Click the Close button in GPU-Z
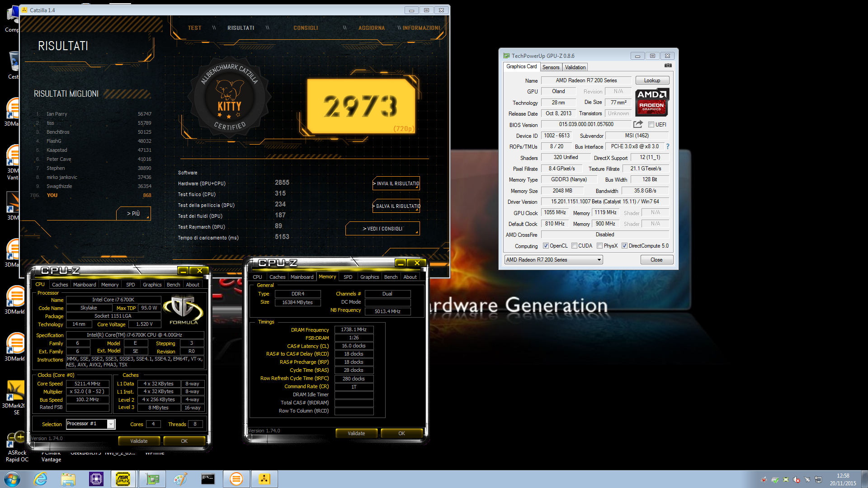868x488 pixels. point(656,260)
